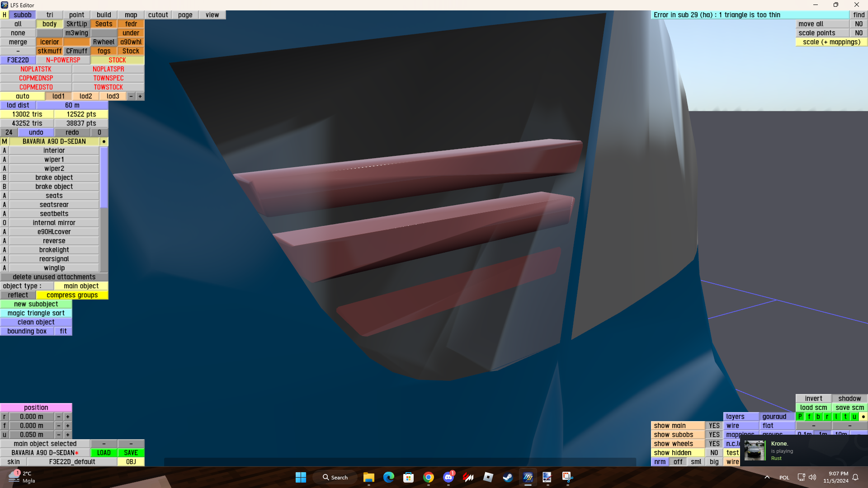Open the 'build' menu tab
Viewport: 868px width, 488px height.
(104, 15)
